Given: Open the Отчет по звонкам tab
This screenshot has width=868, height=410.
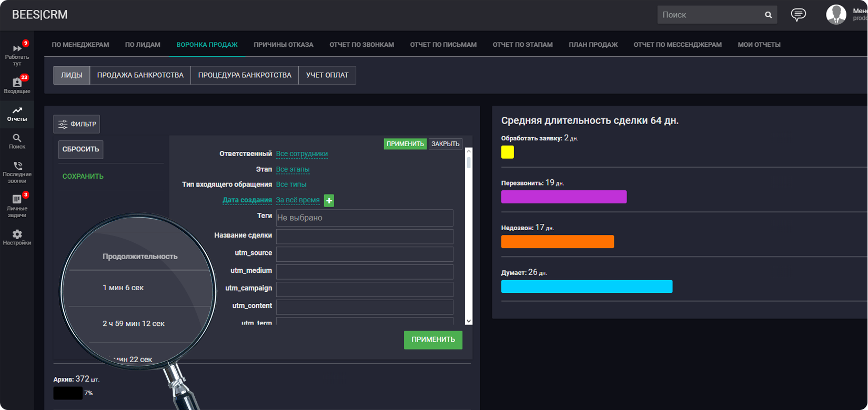Looking at the screenshot, I should pyautogui.click(x=362, y=45).
